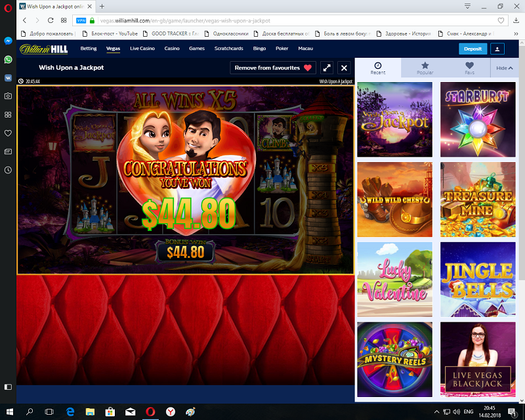The image size is (525, 420).
Task: Toggle sidebar panel icon at bottom left
Action: point(8,387)
